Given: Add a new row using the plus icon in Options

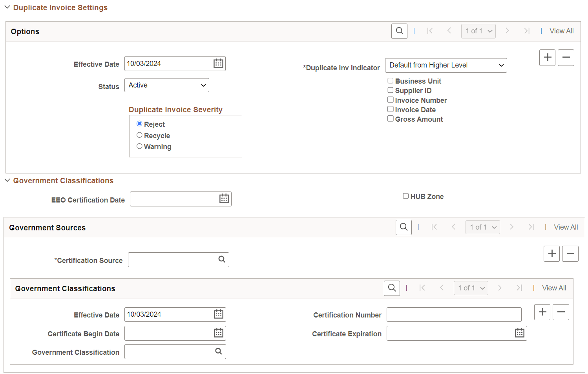Looking at the screenshot, I should [547, 57].
